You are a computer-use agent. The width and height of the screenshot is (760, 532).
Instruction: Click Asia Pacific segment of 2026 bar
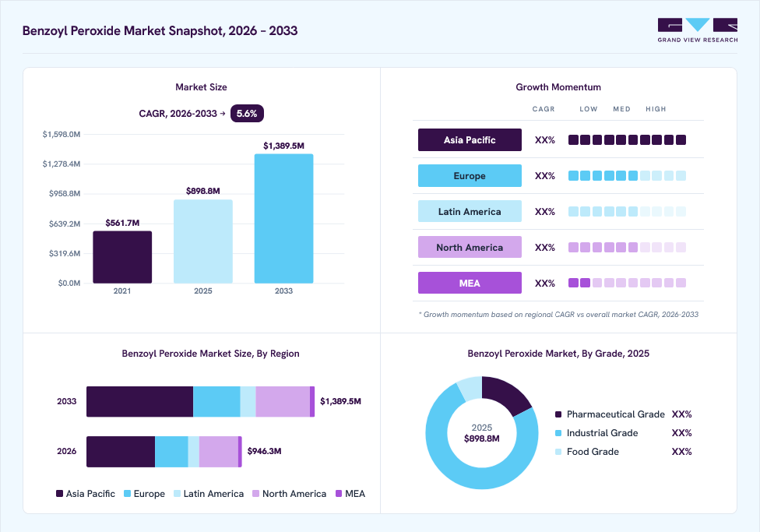(x=121, y=452)
